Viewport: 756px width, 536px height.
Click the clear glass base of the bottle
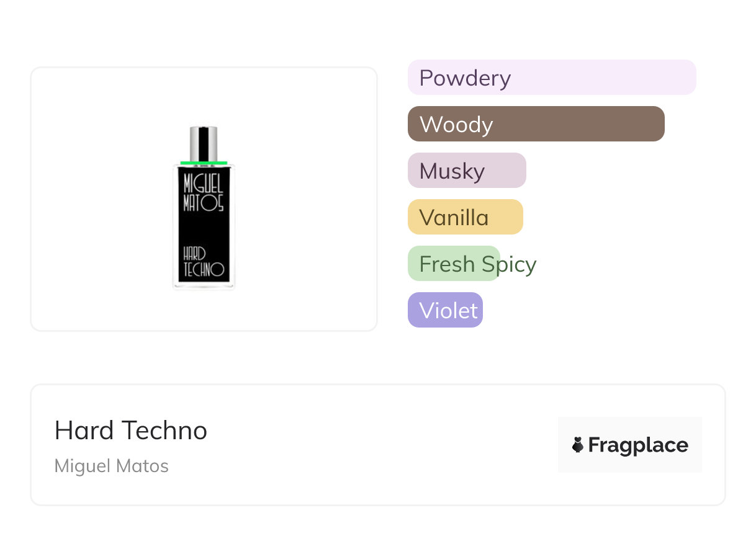tap(204, 285)
